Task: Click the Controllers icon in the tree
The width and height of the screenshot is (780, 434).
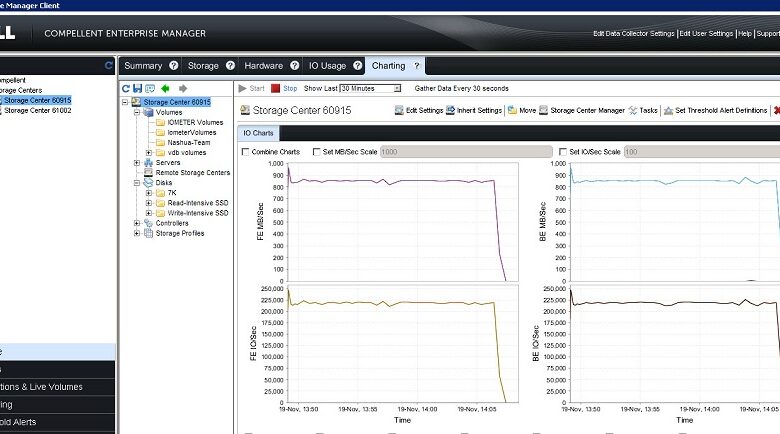Action: pyautogui.click(x=148, y=223)
